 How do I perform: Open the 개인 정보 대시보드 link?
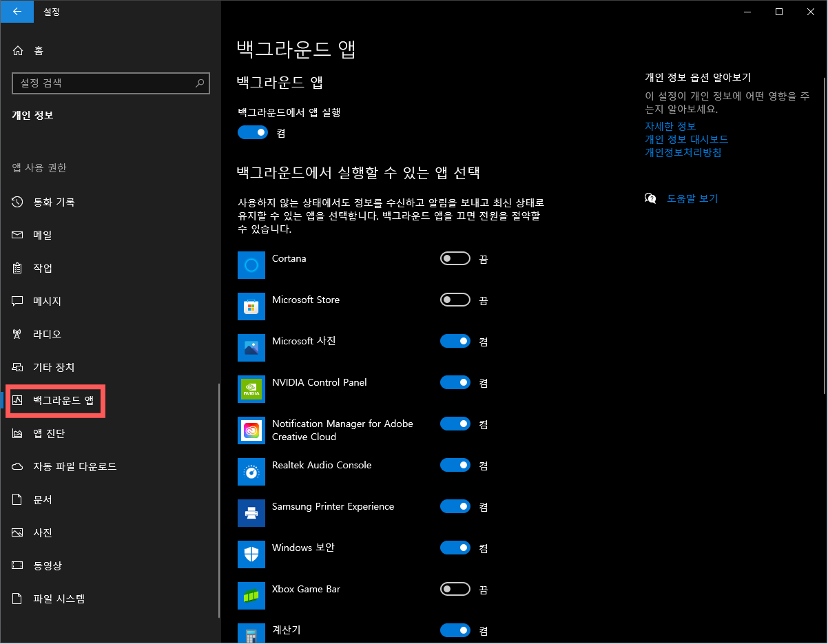[686, 139]
